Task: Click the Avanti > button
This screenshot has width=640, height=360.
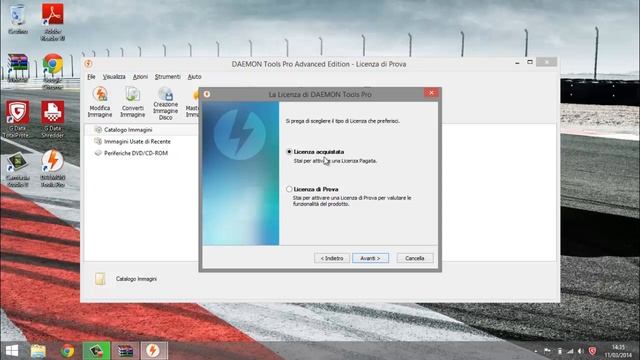Action: (371, 258)
